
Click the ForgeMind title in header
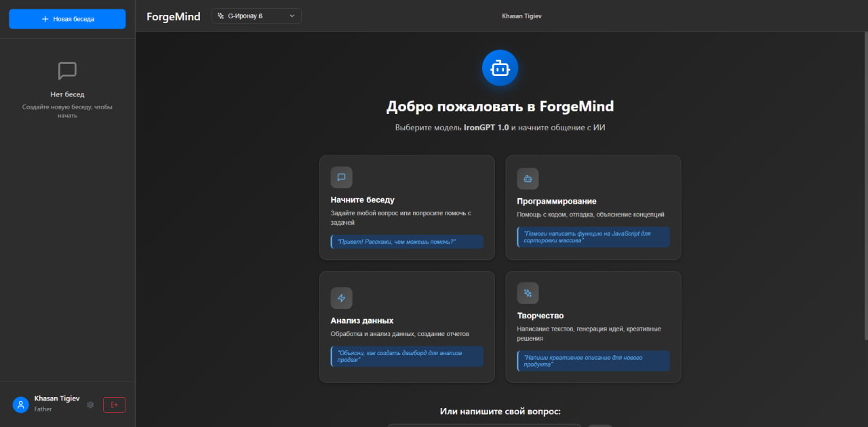pyautogui.click(x=173, y=16)
